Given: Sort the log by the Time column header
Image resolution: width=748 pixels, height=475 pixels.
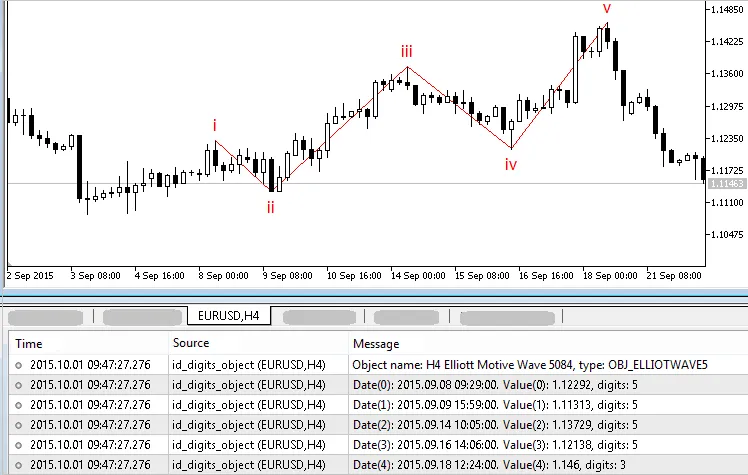Looking at the screenshot, I should click(x=30, y=344).
